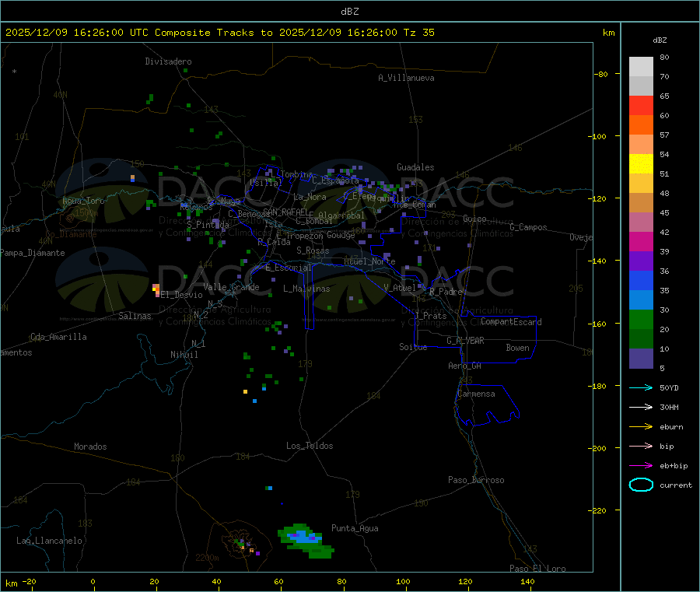The width and height of the screenshot is (700, 592).
Task: Click the purple 5 dBZ color swatch
Action: coord(641,359)
